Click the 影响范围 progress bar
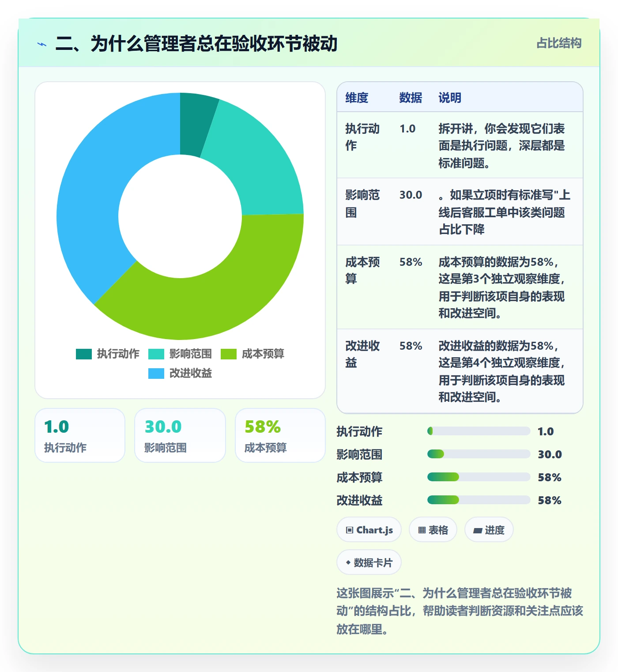 pyautogui.click(x=479, y=454)
